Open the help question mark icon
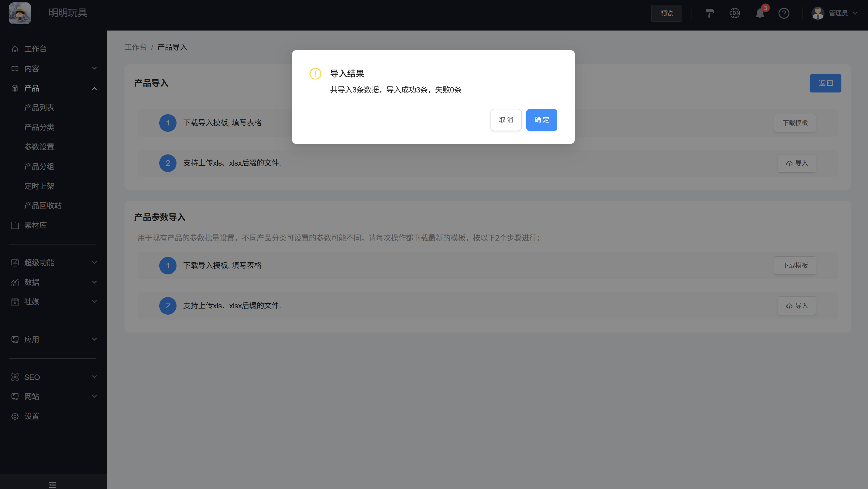 point(784,14)
